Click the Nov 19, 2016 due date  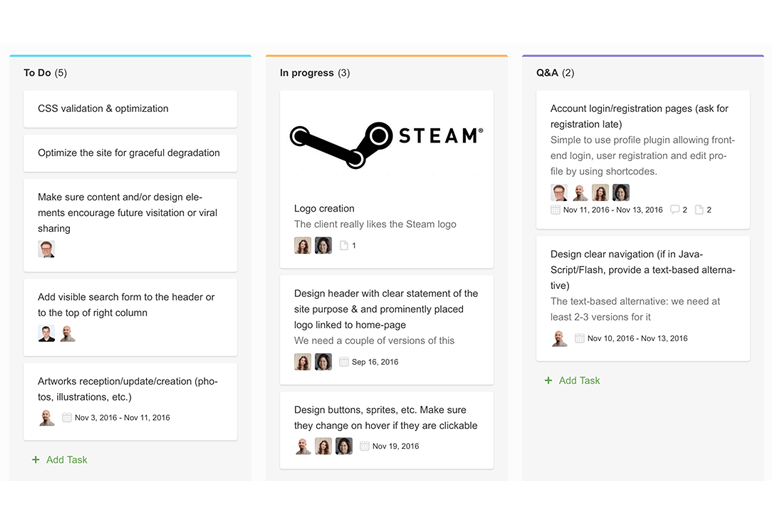(395, 446)
